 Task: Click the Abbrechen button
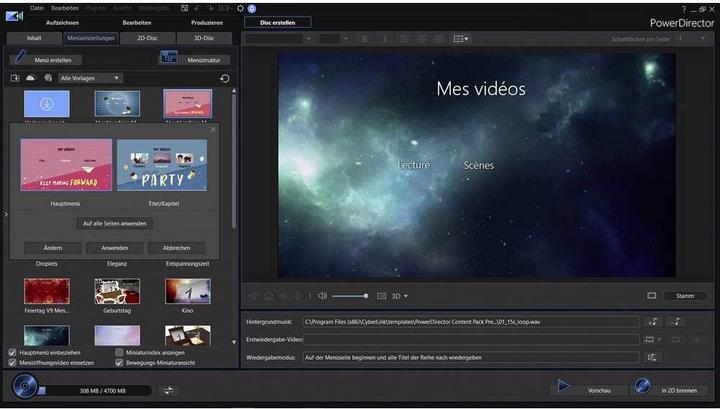[x=177, y=248]
